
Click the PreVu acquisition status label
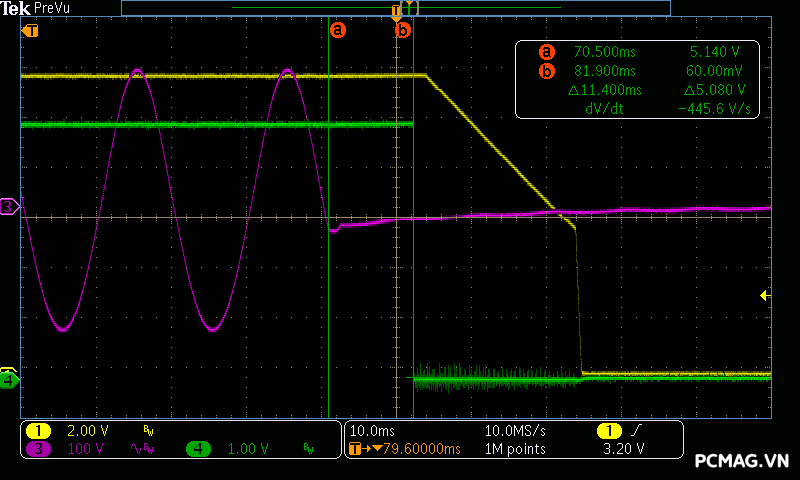52,8
